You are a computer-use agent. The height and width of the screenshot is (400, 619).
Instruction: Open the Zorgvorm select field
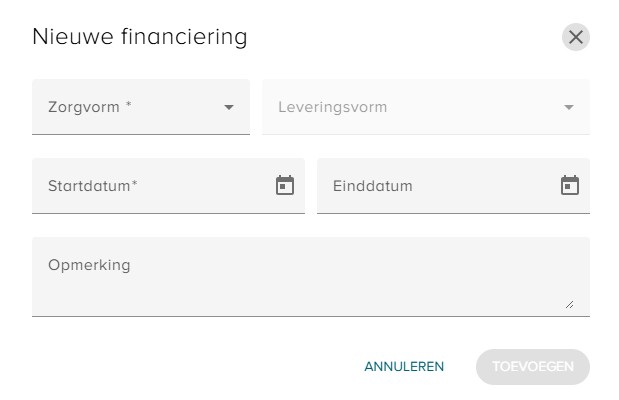(x=141, y=107)
